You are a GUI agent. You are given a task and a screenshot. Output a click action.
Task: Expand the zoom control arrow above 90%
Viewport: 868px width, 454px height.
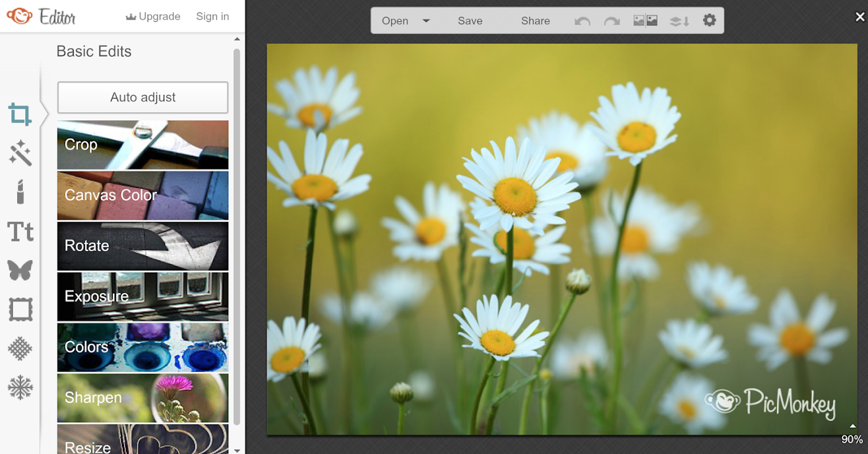pyautogui.click(x=852, y=426)
